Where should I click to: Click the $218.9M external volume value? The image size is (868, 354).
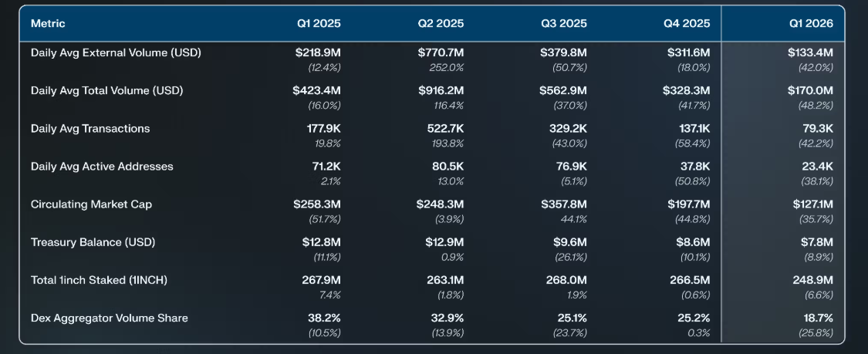(318, 53)
